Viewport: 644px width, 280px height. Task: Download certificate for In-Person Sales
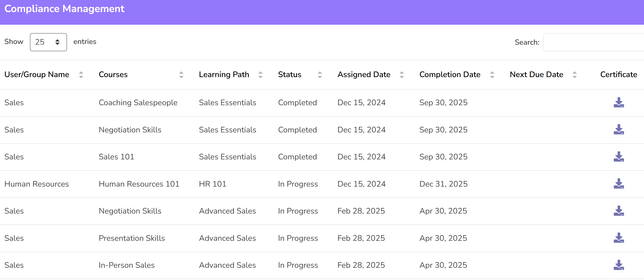coord(619,265)
